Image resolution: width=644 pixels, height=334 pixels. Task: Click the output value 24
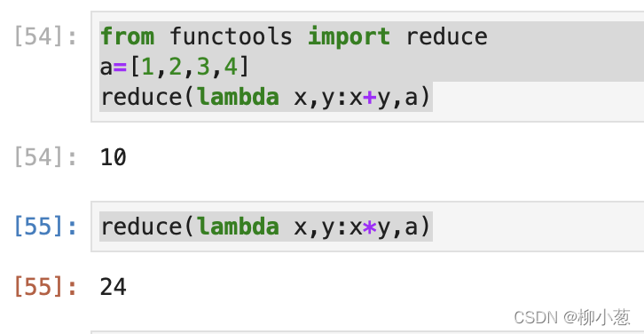114,287
